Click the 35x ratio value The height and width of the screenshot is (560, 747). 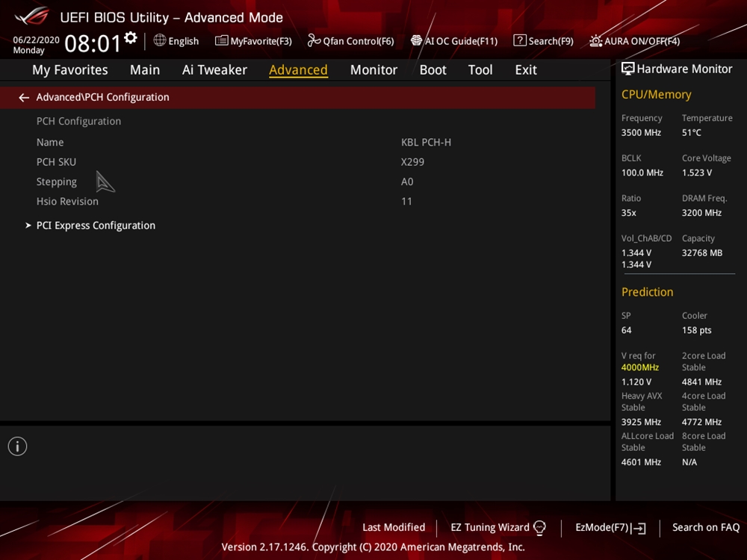[x=628, y=213]
